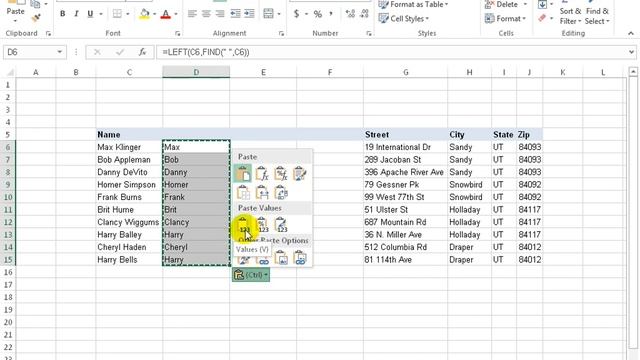
Task: Open Number format dialog launcher
Action: (369, 33)
